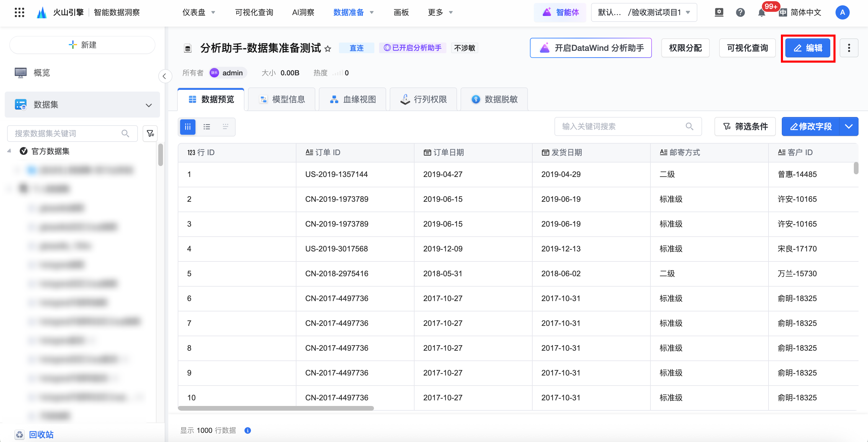Click the blue 编辑 button
The image size is (868, 442).
808,48
